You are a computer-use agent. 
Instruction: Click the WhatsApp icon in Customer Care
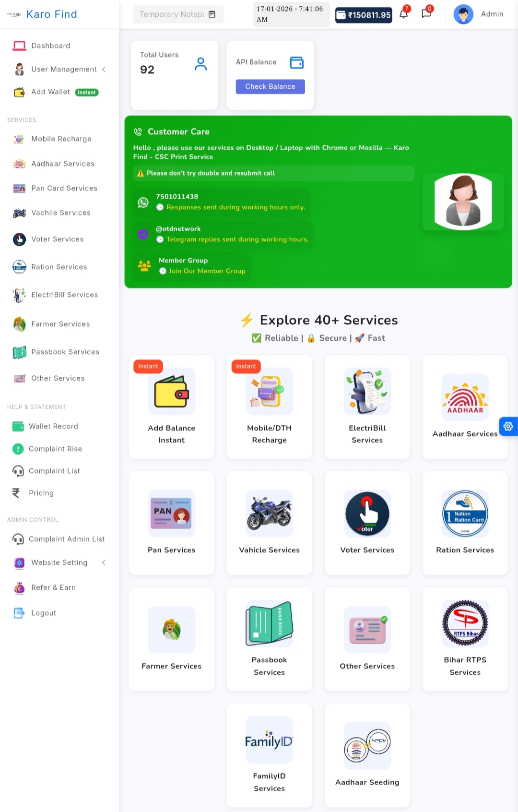pyautogui.click(x=143, y=202)
